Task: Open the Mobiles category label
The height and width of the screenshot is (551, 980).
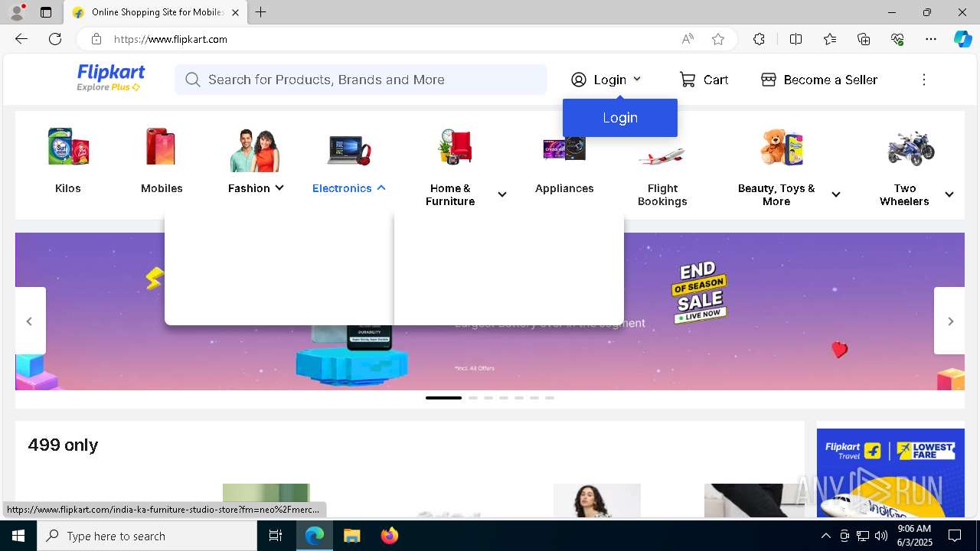Action: point(162,188)
